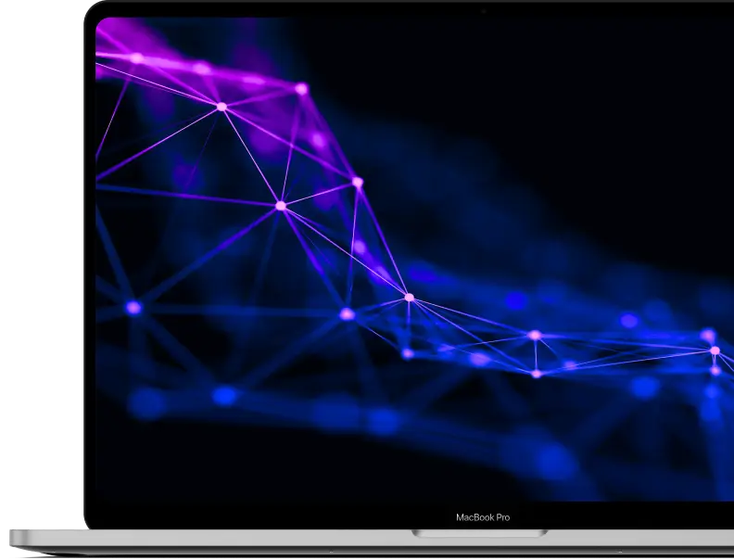
Task: Click the pink node left of the ridge peak
Action: tap(221, 107)
